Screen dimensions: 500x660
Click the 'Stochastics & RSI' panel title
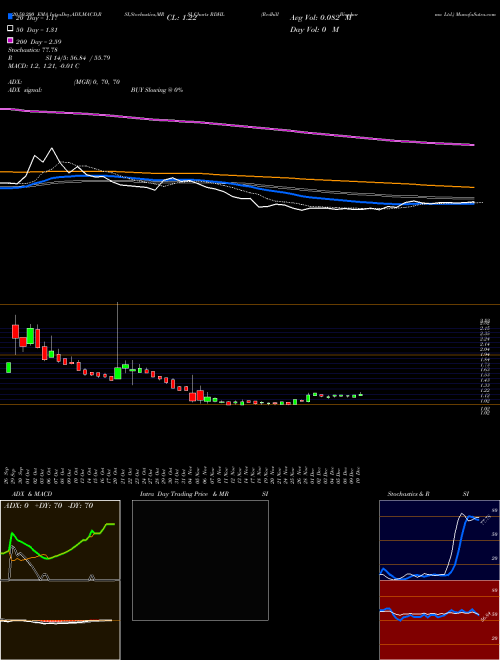(428, 494)
